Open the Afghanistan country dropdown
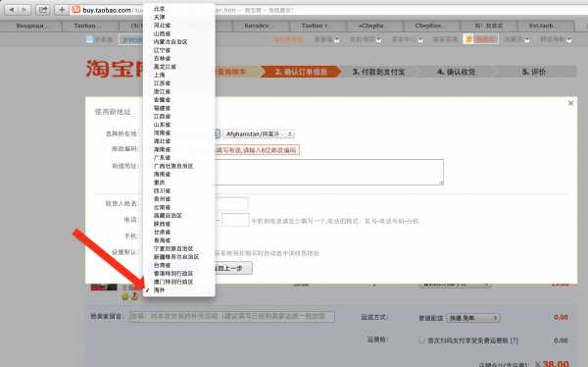The height and width of the screenshot is (367, 588). [259, 134]
